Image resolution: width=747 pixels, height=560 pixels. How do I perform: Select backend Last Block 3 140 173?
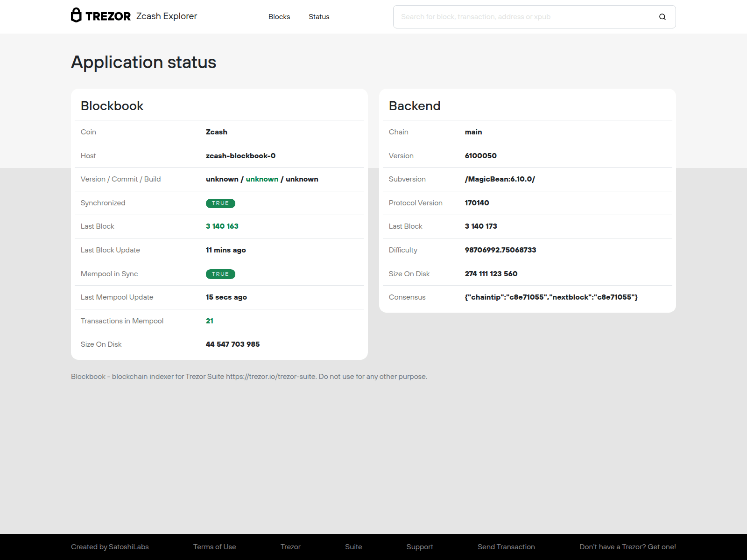(481, 226)
